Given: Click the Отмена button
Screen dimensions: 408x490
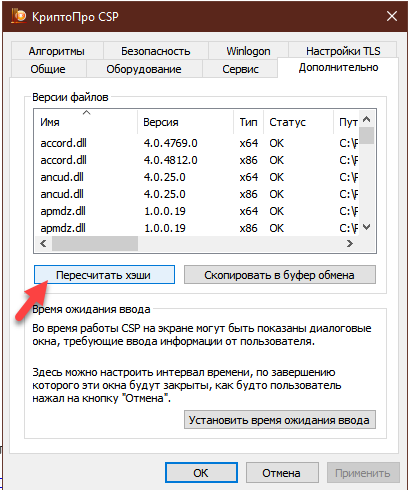Looking at the screenshot, I should (282, 473).
